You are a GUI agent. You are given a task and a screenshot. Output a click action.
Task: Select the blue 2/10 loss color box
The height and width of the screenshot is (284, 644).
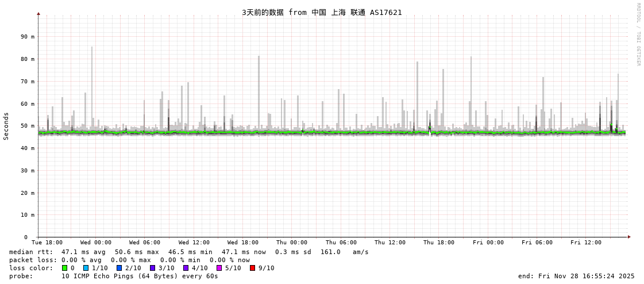pos(119,268)
